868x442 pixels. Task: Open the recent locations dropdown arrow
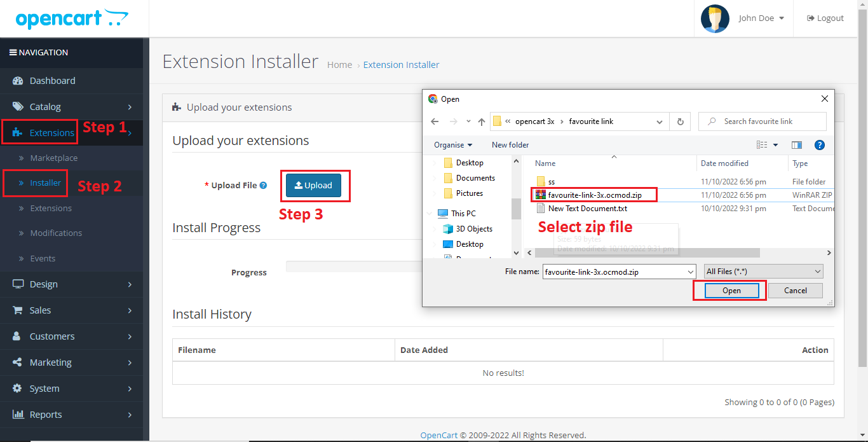tap(468, 121)
